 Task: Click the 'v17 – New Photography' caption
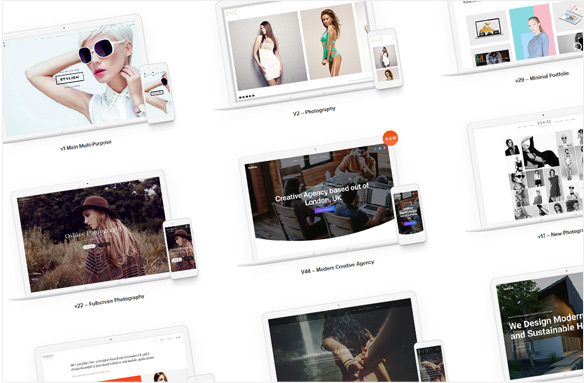[x=561, y=234]
